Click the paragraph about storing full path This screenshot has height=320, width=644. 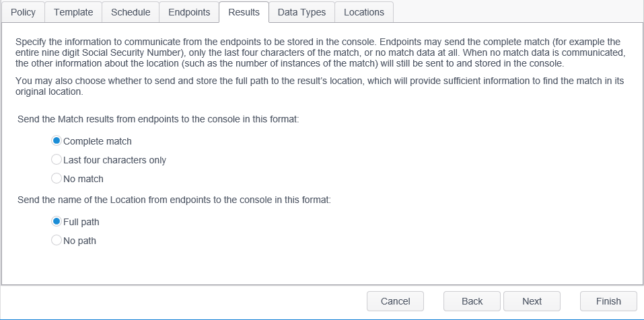pyautogui.click(x=321, y=86)
